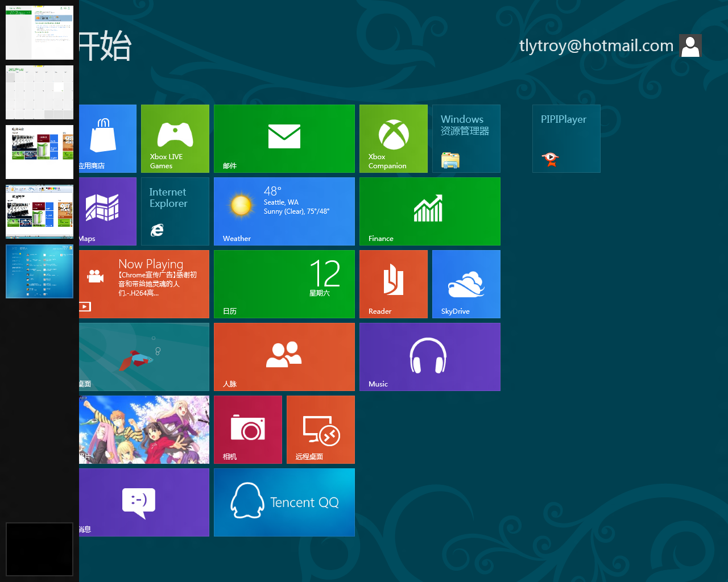Open the Maps tile

pos(107,211)
